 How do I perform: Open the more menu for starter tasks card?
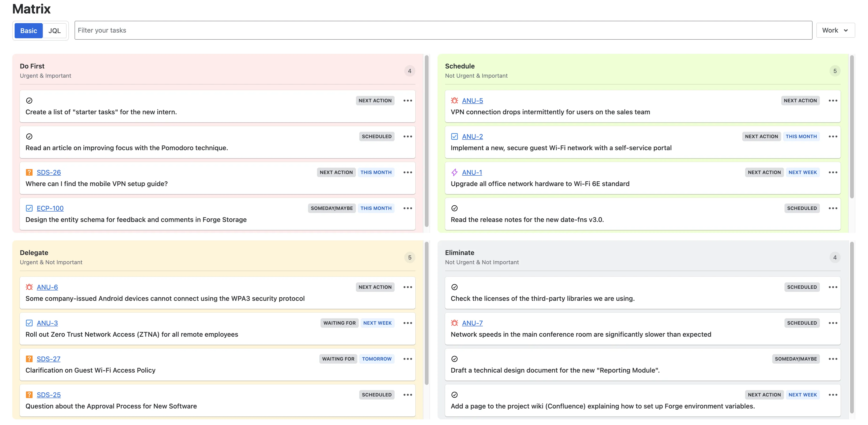408,101
